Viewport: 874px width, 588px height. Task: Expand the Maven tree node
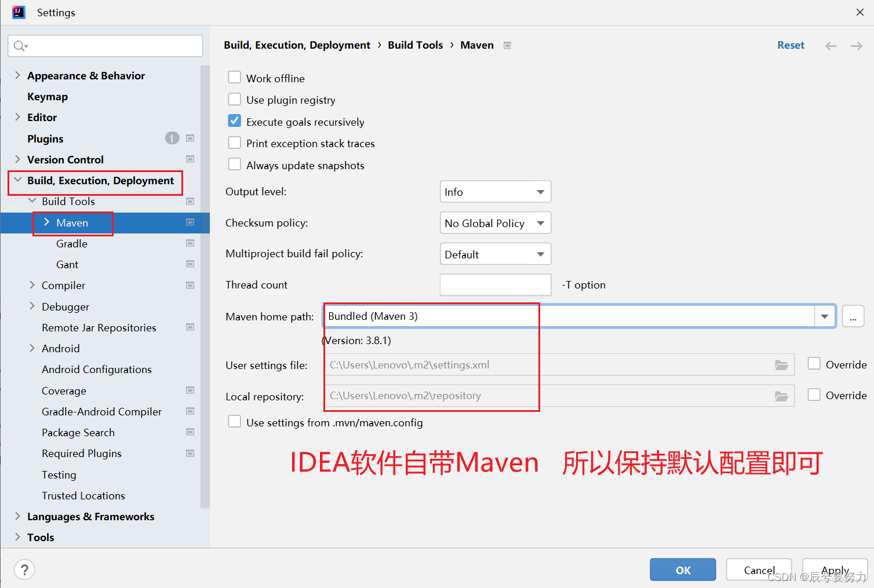[46, 222]
